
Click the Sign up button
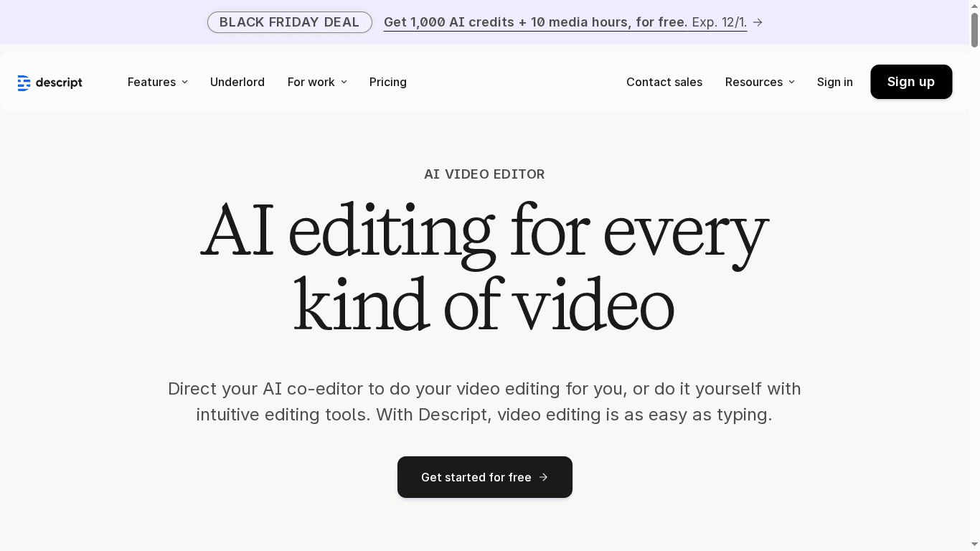[911, 82]
